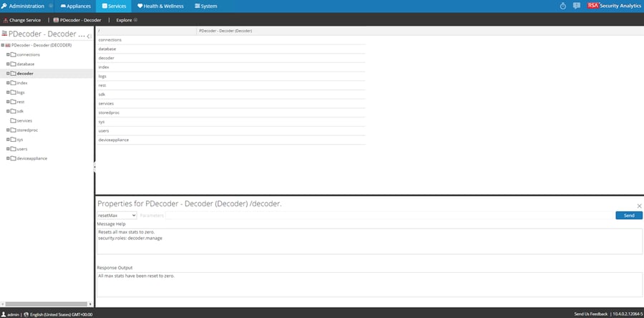Click the Send button

(629, 216)
